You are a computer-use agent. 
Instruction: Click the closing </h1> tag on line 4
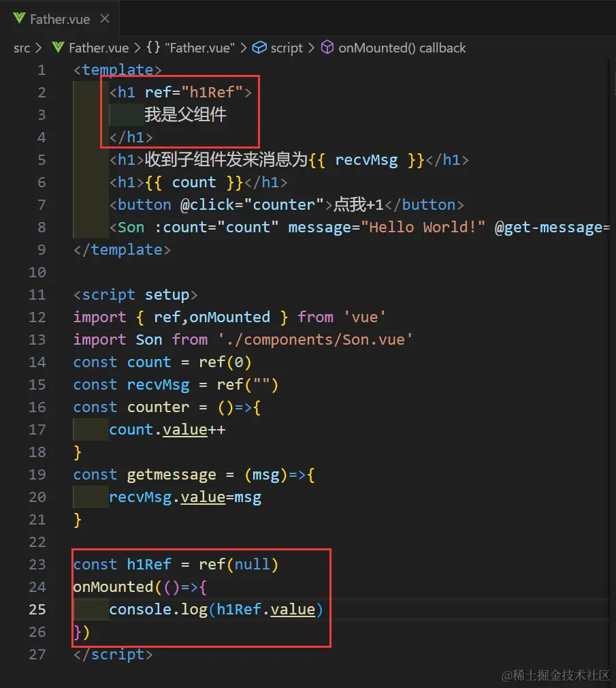[131, 138]
